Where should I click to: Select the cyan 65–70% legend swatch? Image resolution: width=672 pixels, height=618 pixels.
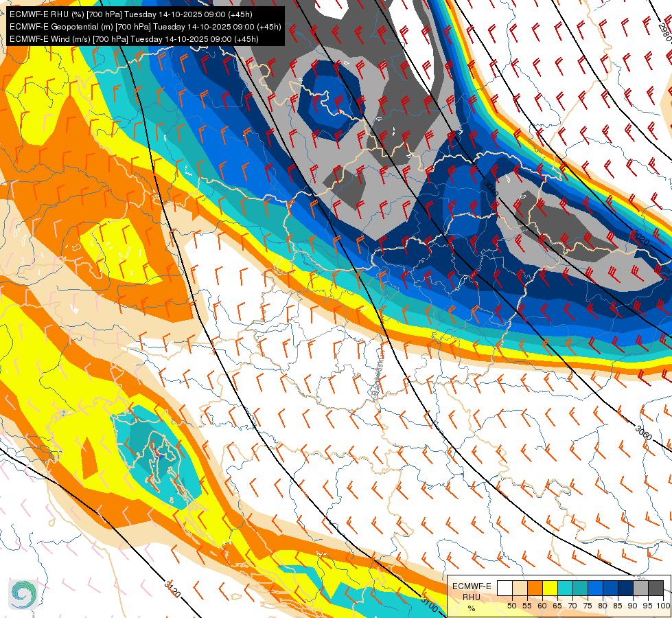[x=564, y=588]
